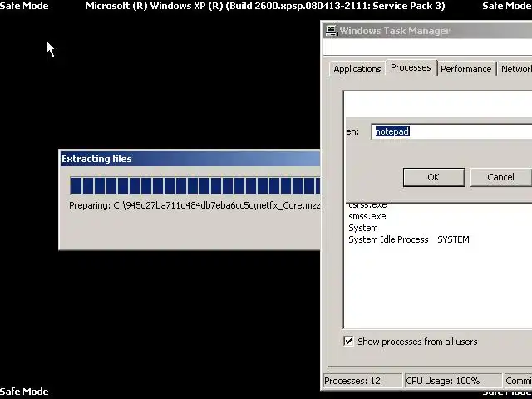532x399 pixels.
Task: Click the Windows Task Manager title icon
Action: (331, 31)
